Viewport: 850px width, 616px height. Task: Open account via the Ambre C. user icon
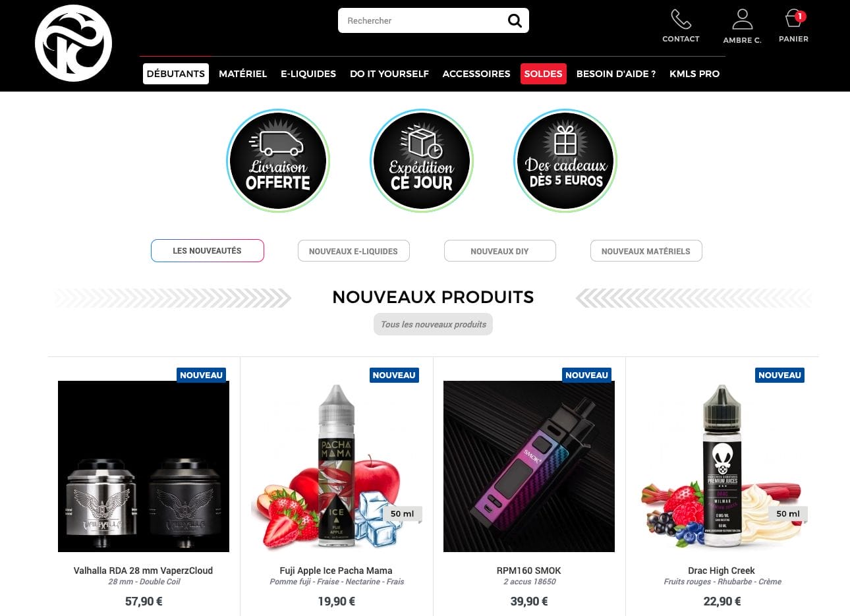743,19
